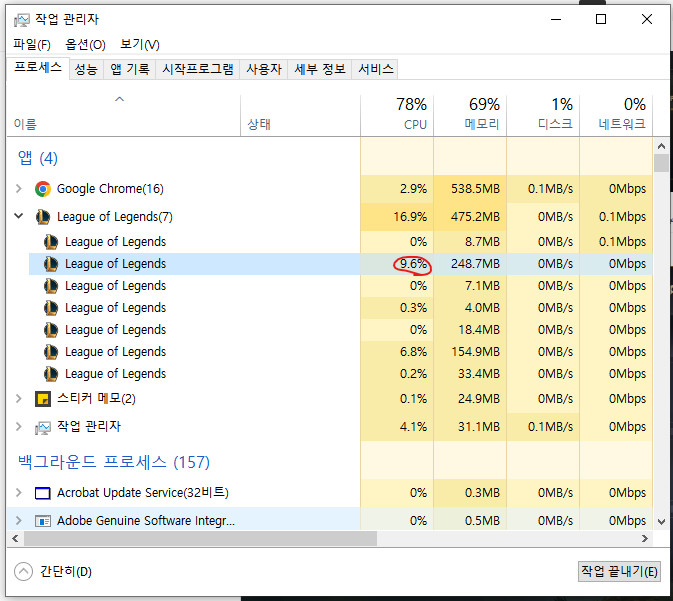Maximize the 작업 관리자 window
The height and width of the screenshot is (601, 673).
601,19
